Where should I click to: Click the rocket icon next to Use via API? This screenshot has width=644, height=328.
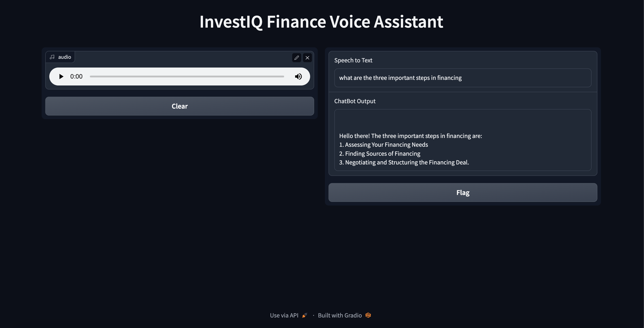pos(304,315)
